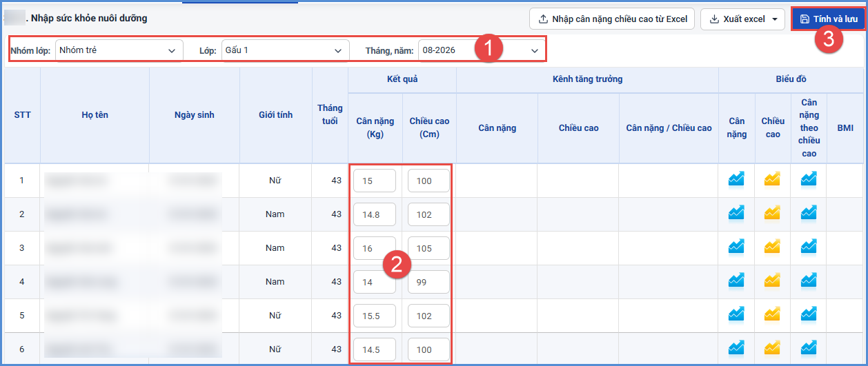
Task: Open Xuất excel dropdown button
Action: (742, 19)
